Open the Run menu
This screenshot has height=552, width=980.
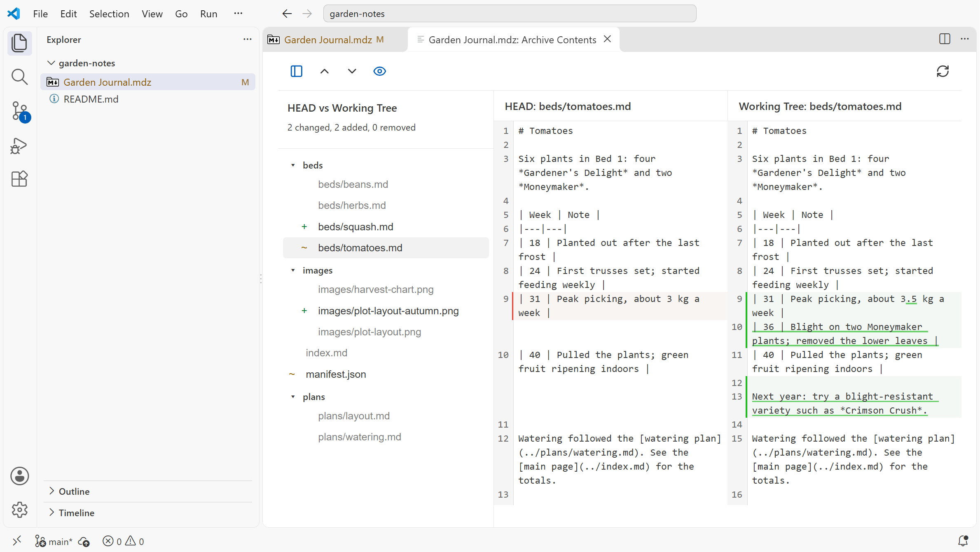tap(208, 14)
